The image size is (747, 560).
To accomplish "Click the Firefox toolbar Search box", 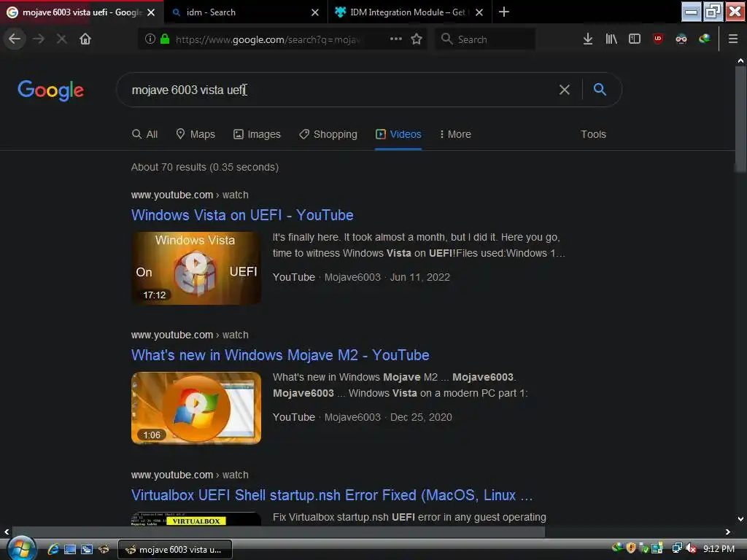I will pos(485,39).
